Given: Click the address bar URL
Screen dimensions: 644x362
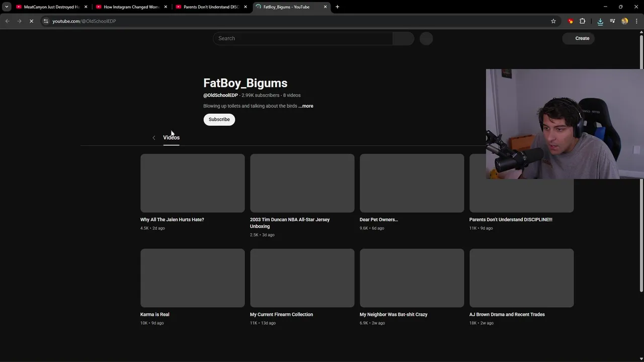Looking at the screenshot, I should 84,21.
